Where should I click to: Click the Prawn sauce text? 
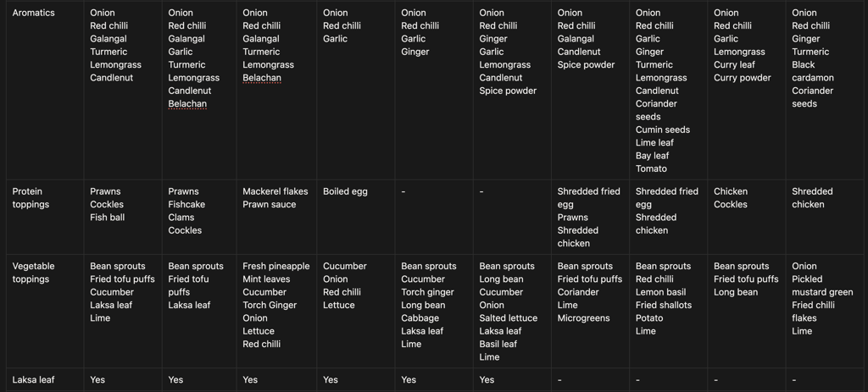[269, 204]
